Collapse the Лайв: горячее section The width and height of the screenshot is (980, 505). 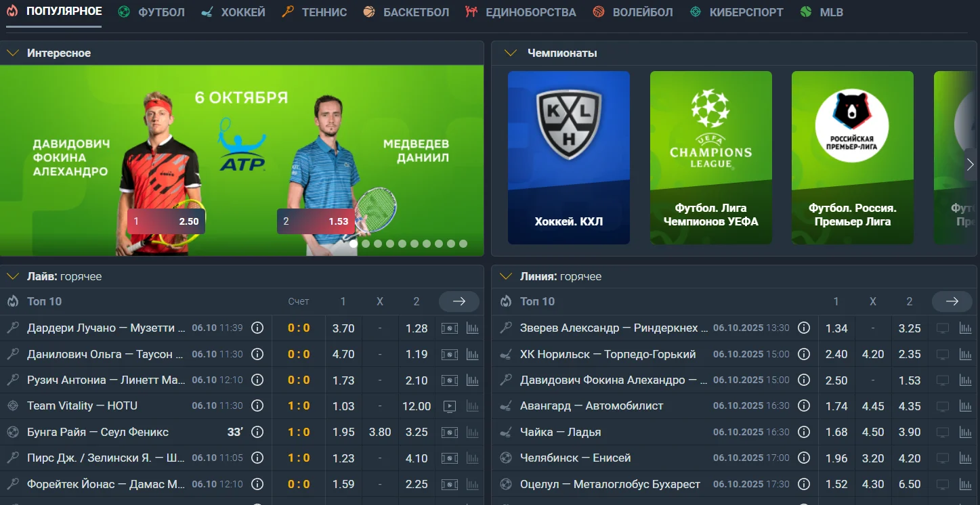coord(12,276)
